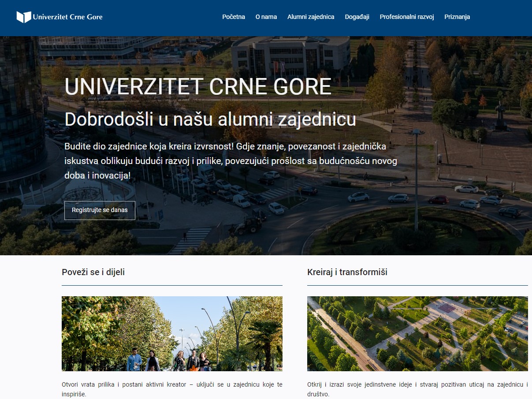
Task: Click the Otvori vrata prilika paragraph
Action: (172, 389)
